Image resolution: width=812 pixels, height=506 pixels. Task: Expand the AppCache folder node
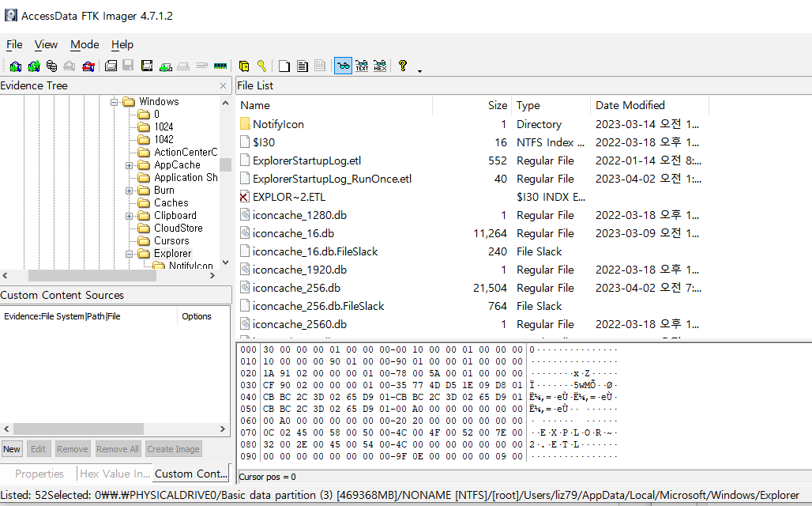pos(130,165)
